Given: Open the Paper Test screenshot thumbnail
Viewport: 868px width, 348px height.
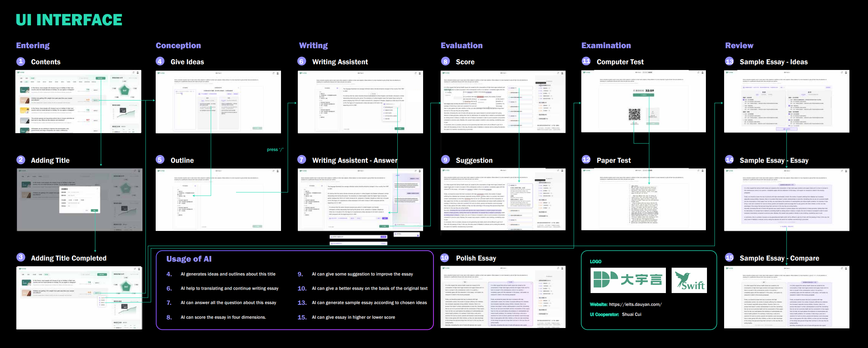Looking at the screenshot, I should (643, 199).
